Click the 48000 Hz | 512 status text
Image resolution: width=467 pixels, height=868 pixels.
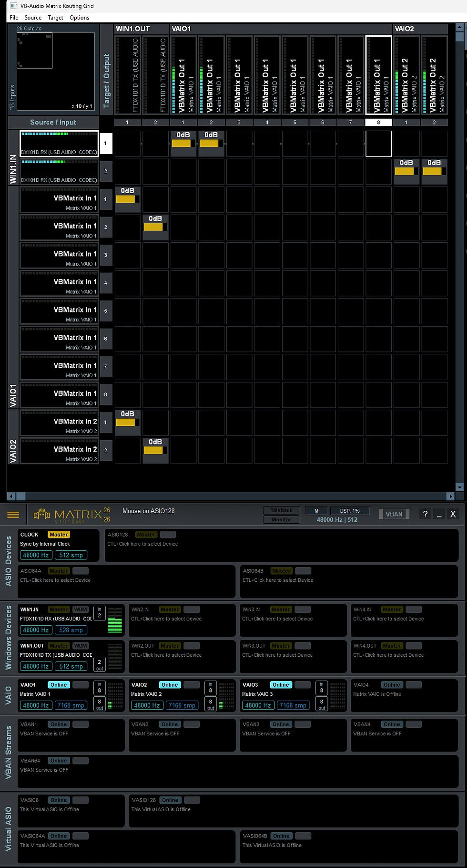[x=337, y=520]
